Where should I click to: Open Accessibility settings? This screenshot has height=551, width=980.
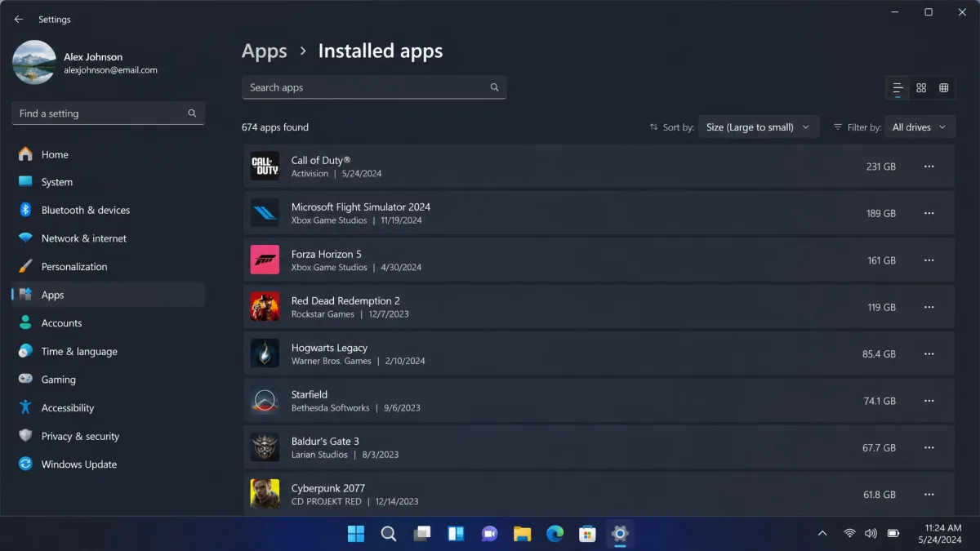[x=108, y=408]
